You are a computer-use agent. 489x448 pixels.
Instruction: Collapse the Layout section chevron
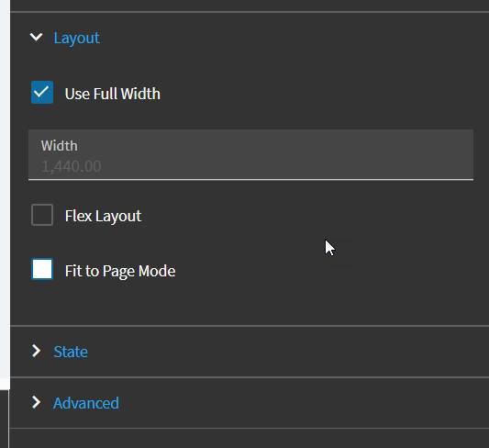pyautogui.click(x=36, y=37)
